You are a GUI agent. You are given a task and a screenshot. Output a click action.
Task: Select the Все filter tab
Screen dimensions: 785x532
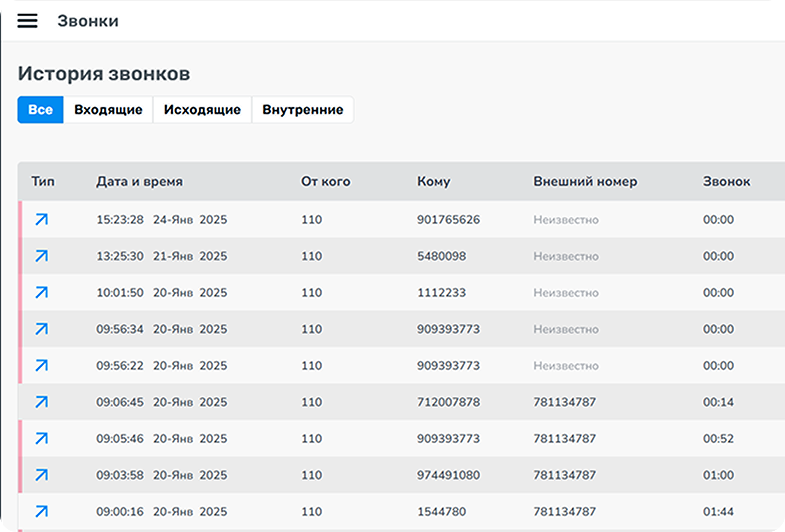click(x=40, y=110)
